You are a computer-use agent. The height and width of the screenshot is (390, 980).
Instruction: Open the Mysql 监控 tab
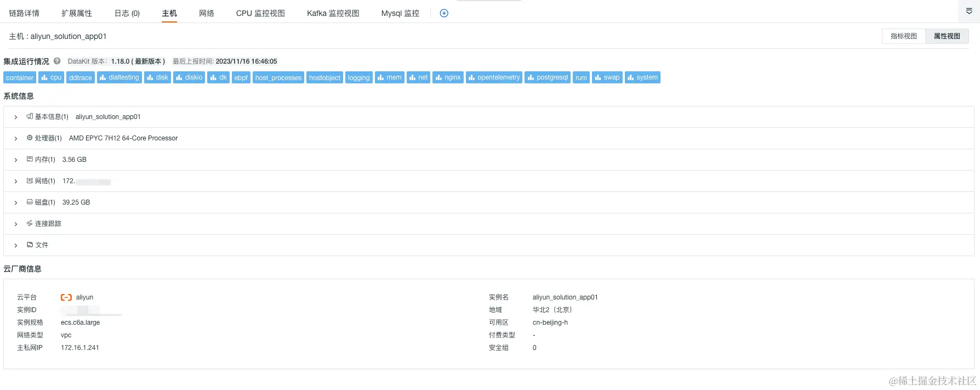click(400, 13)
